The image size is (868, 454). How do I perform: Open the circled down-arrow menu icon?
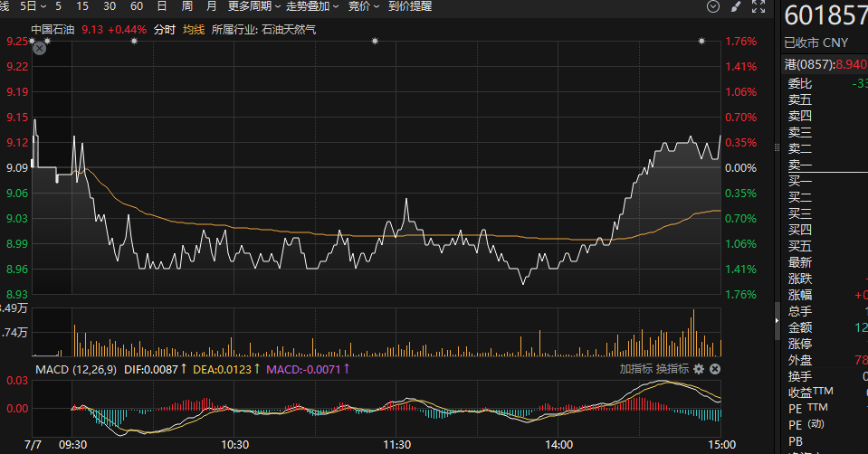click(x=713, y=6)
